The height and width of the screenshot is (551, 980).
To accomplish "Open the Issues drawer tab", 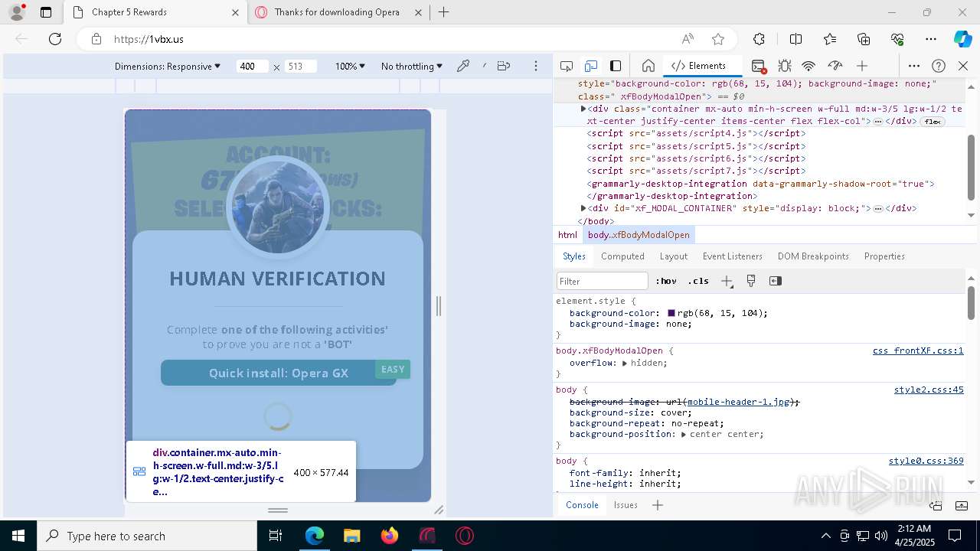I will coord(626,505).
